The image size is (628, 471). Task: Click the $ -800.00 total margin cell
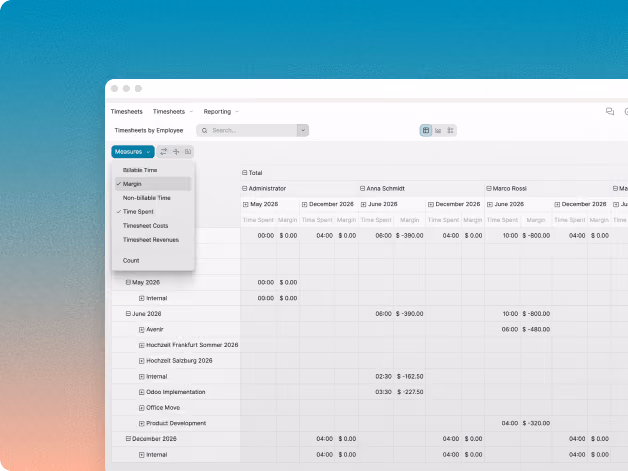[x=536, y=236]
